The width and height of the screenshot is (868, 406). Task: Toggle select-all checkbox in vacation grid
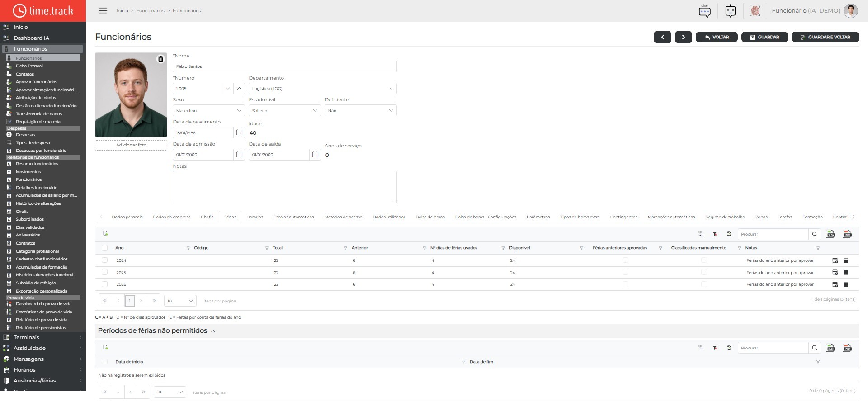[x=105, y=248]
